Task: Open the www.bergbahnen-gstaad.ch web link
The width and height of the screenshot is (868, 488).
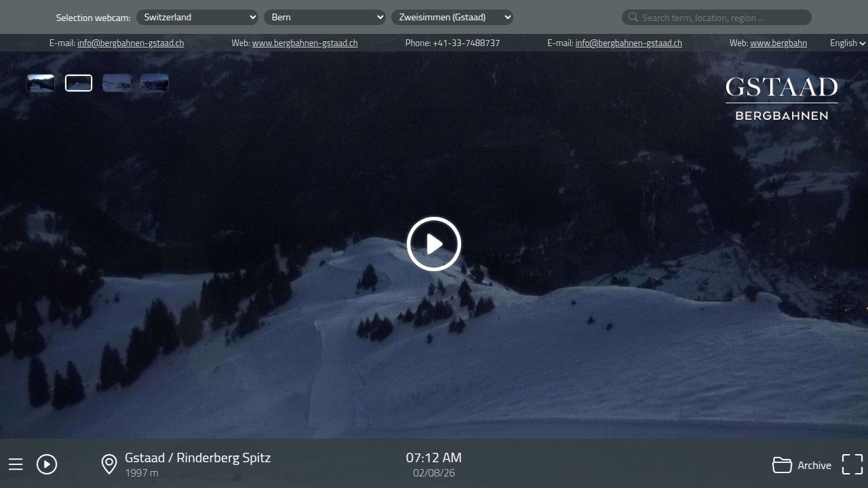Action: pyautogui.click(x=304, y=43)
